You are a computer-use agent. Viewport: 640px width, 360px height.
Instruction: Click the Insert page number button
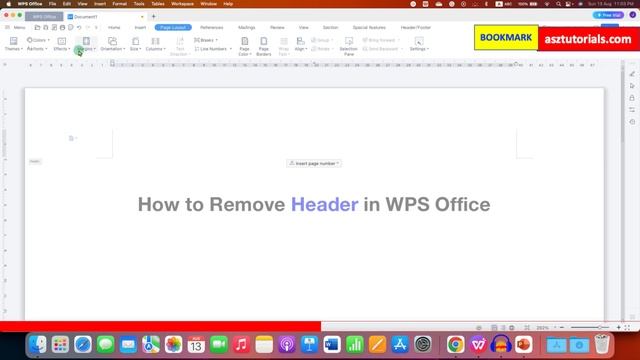(x=314, y=163)
